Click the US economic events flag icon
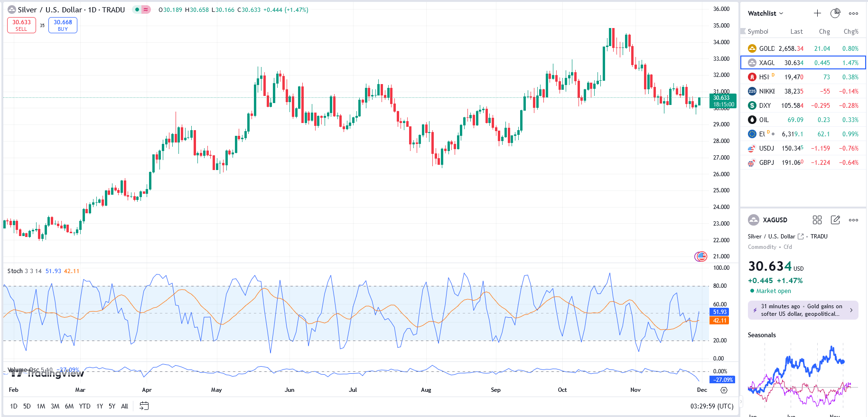 point(700,256)
